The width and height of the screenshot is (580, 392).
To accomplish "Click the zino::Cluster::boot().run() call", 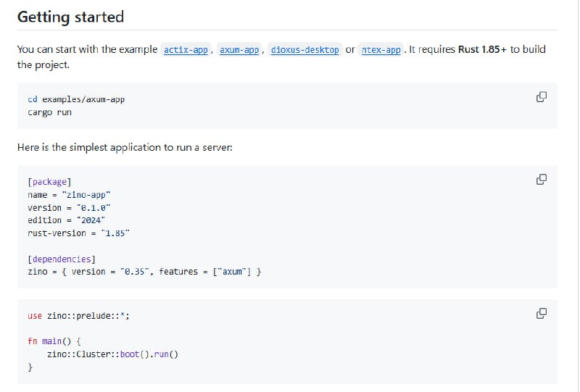I will coord(112,354).
